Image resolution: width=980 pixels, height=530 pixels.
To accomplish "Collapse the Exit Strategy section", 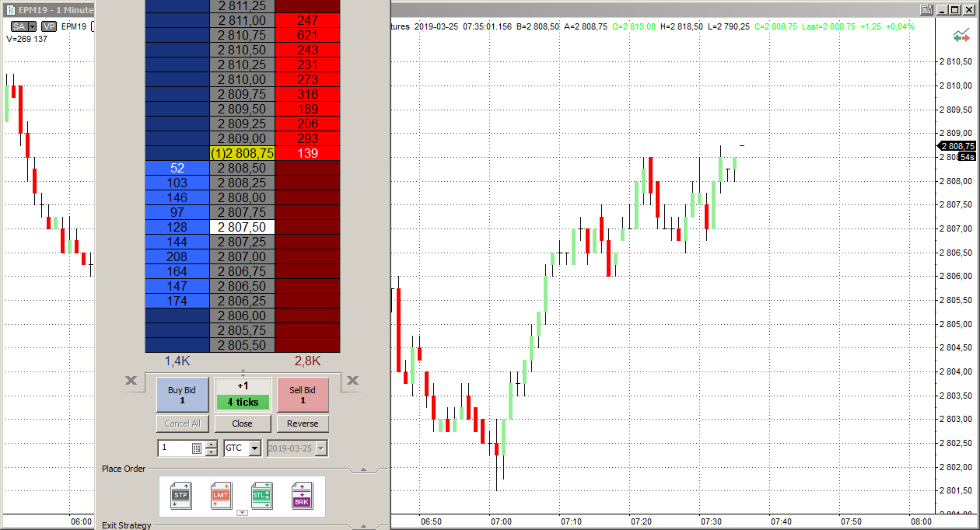I will point(362,525).
